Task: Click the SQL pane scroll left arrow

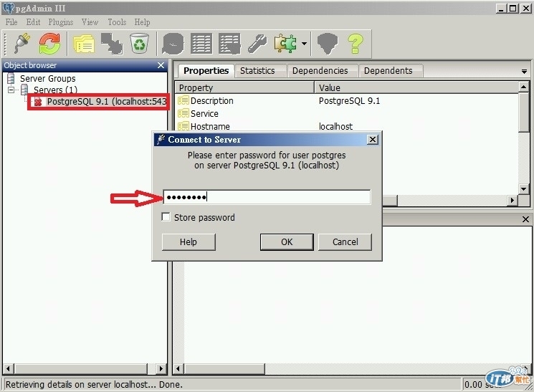Action: pyautogui.click(x=178, y=368)
